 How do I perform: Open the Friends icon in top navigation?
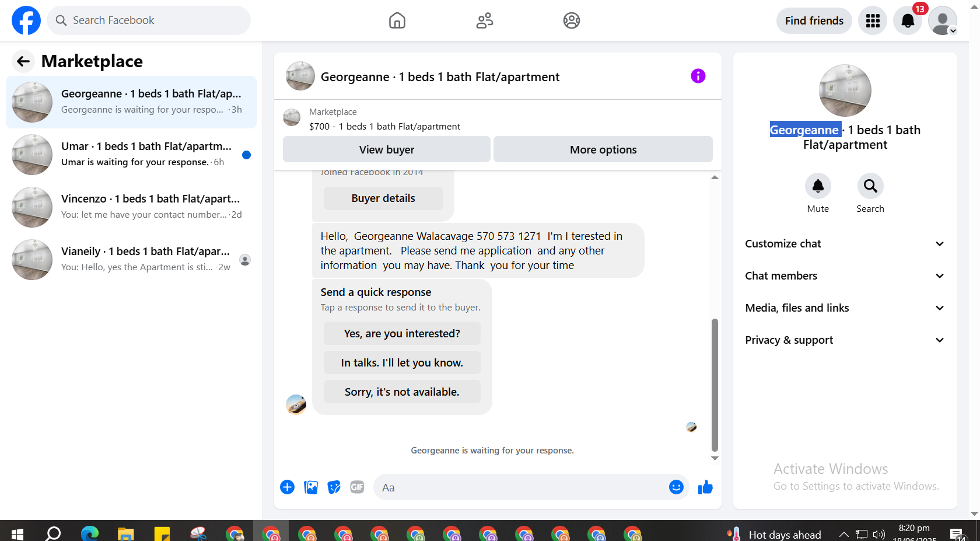[485, 20]
